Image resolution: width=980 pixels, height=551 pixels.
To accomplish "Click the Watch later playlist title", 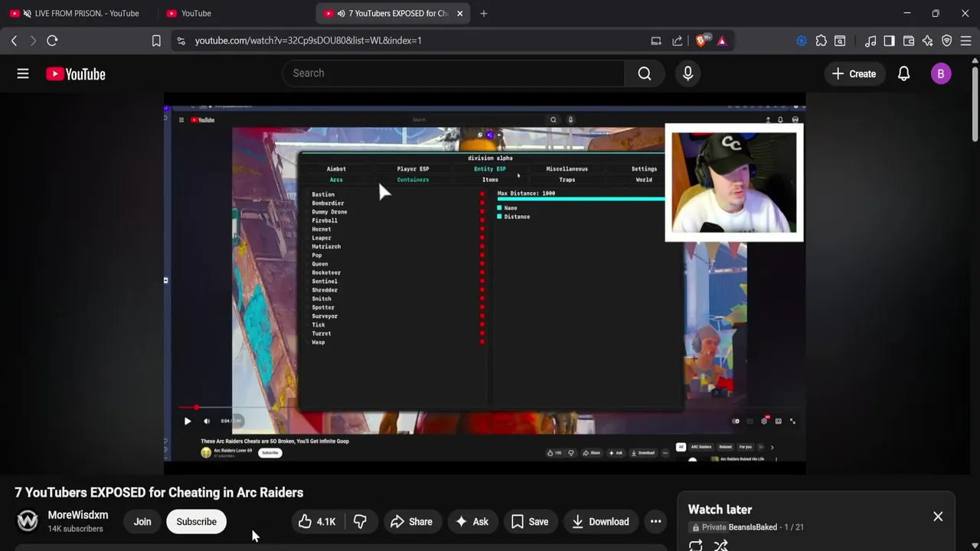I will (720, 510).
